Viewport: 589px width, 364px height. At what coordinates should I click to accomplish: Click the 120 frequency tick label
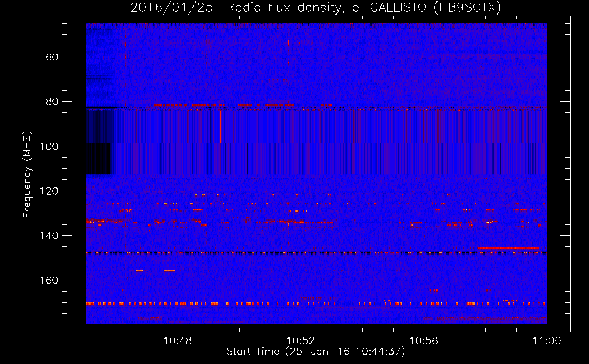[49, 191]
